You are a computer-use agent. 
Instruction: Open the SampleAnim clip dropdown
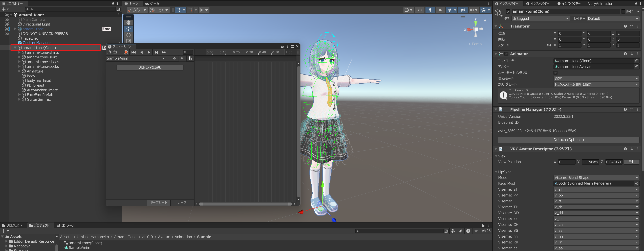click(136, 58)
